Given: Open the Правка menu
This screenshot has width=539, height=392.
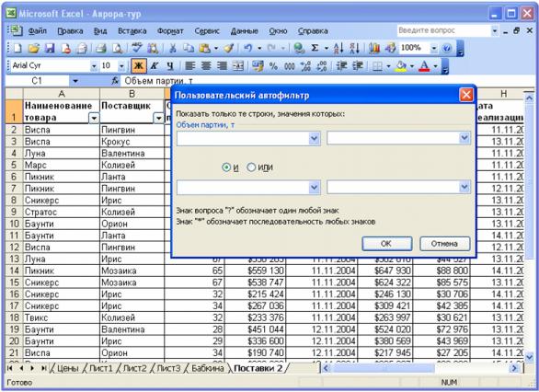Looking at the screenshot, I should [70, 31].
